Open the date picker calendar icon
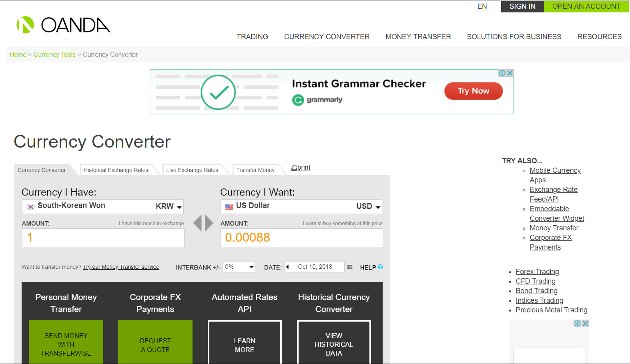Screen dimensions: 630x364 tap(349, 267)
